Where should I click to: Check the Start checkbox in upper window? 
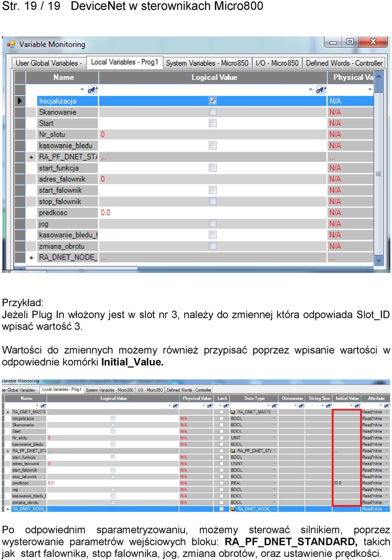pos(213,123)
